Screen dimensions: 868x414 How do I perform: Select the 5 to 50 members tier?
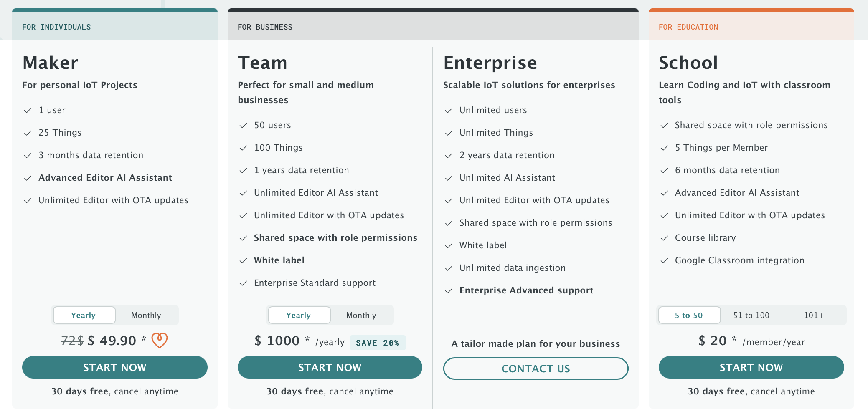[x=689, y=315]
